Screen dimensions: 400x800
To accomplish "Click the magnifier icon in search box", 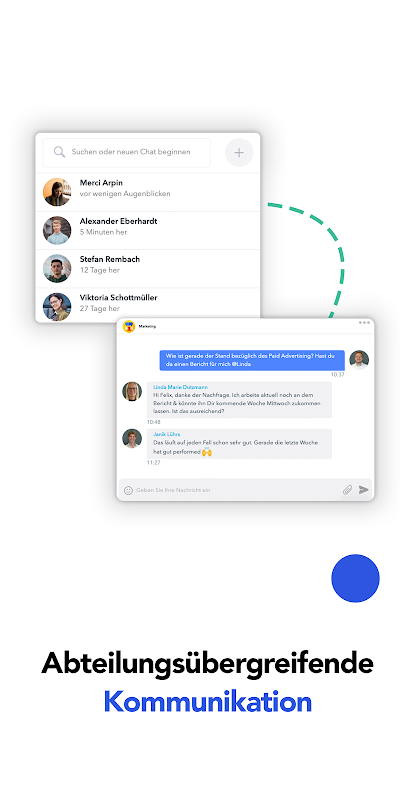I will 60,152.
